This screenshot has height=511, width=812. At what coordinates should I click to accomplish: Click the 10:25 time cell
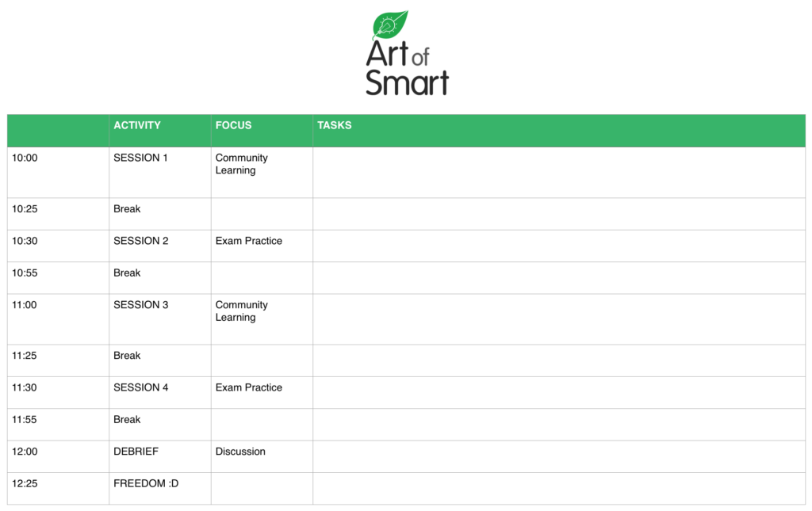click(x=25, y=209)
